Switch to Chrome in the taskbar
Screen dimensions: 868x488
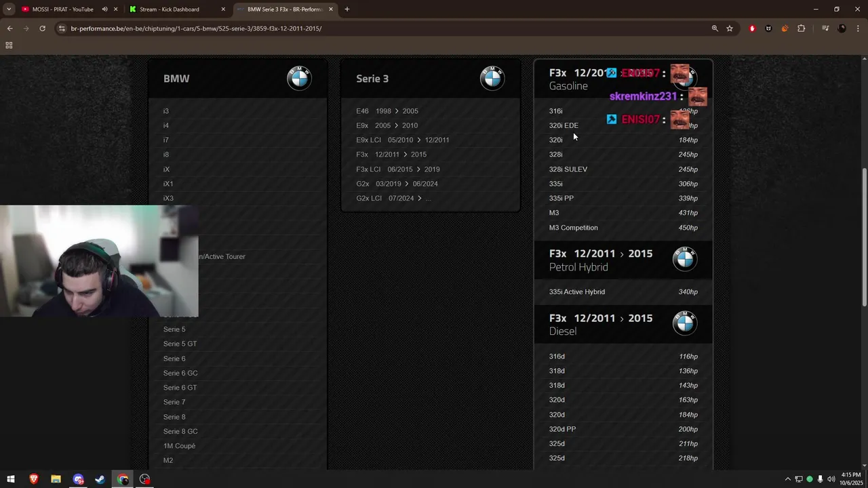[122, 479]
